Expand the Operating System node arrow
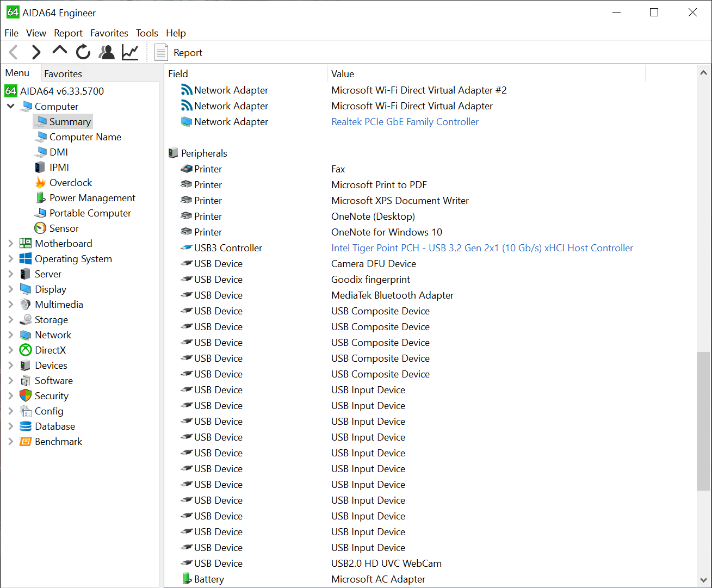Image resolution: width=712 pixels, height=588 pixels. click(x=11, y=258)
